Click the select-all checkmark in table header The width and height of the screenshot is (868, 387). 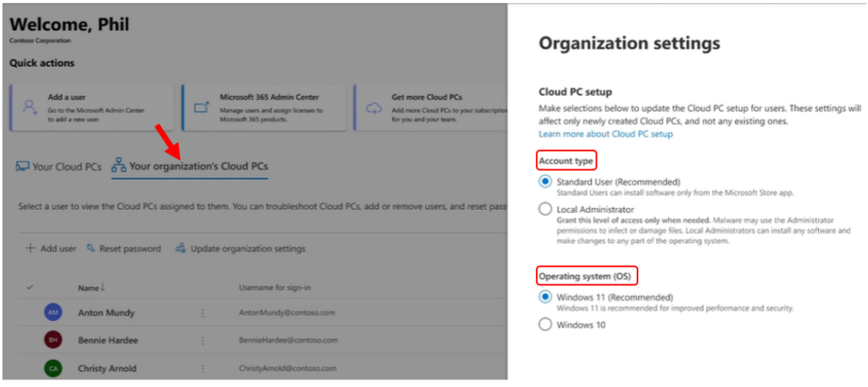[30, 287]
